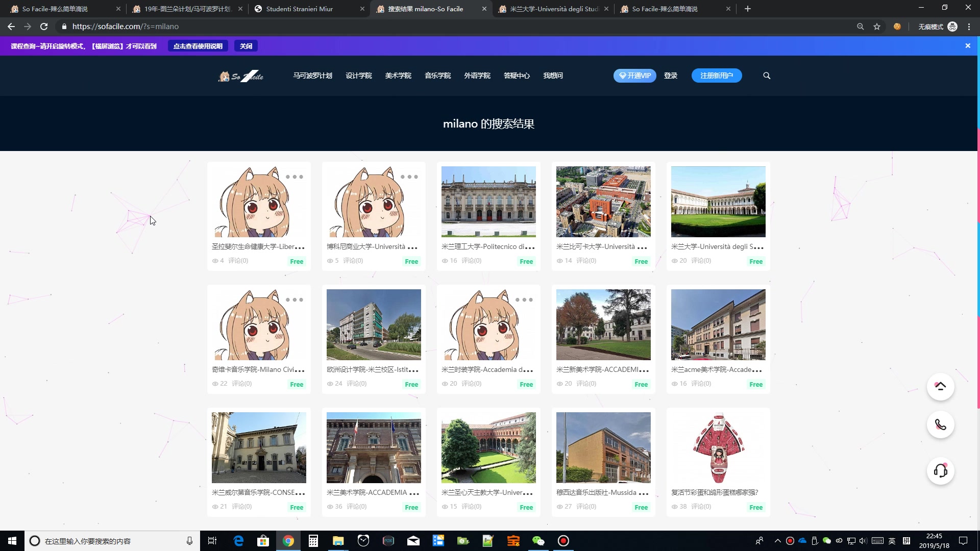980x551 pixels.
Task: Open the Chrome three-dot menu
Action: (x=969, y=27)
